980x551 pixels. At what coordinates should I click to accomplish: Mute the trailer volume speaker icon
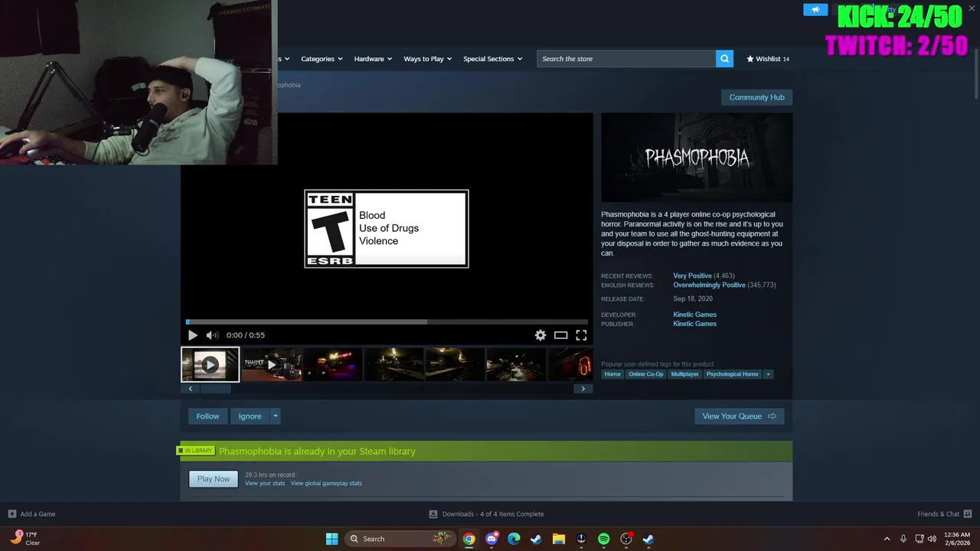212,335
